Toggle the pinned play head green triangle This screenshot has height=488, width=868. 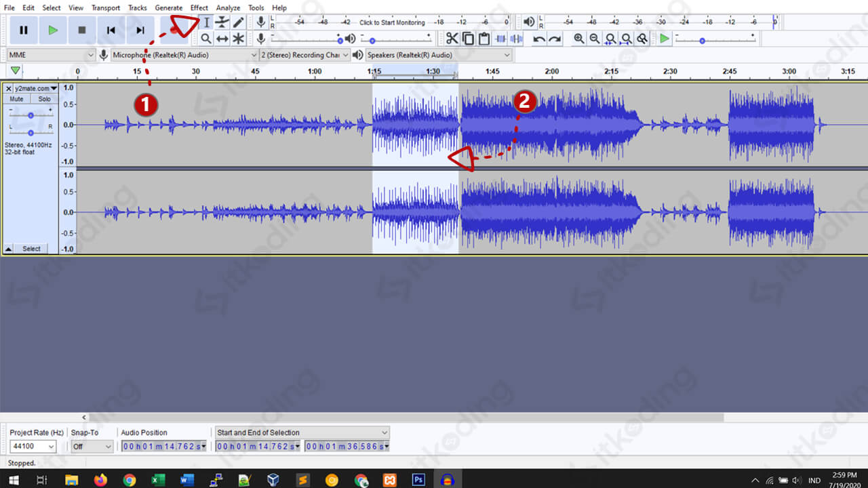pyautogui.click(x=16, y=70)
